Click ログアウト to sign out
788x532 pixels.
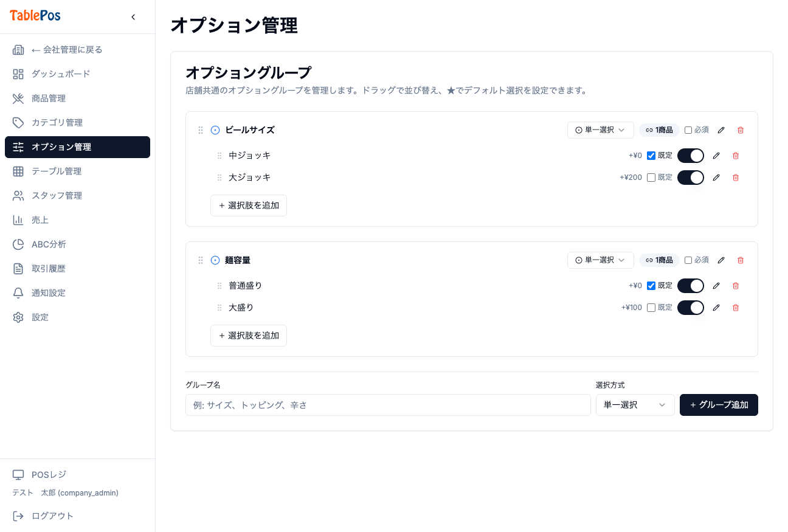click(x=77, y=516)
